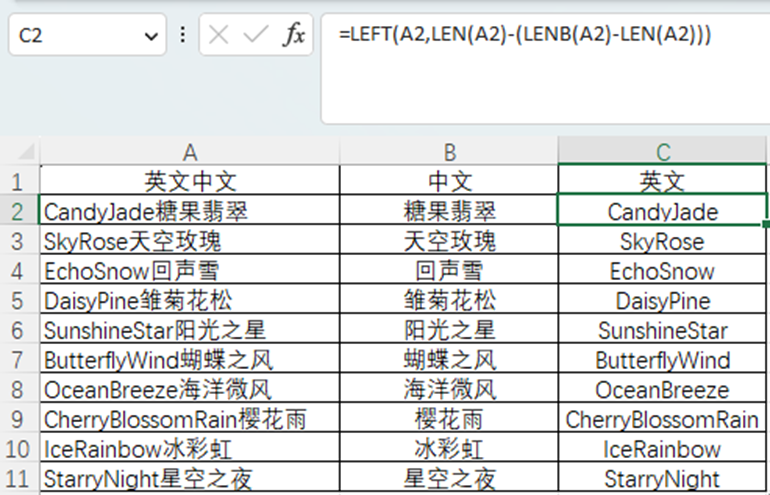The width and height of the screenshot is (770, 495).
Task: Click the formula bar confirm checkmark icon
Action: [255, 35]
